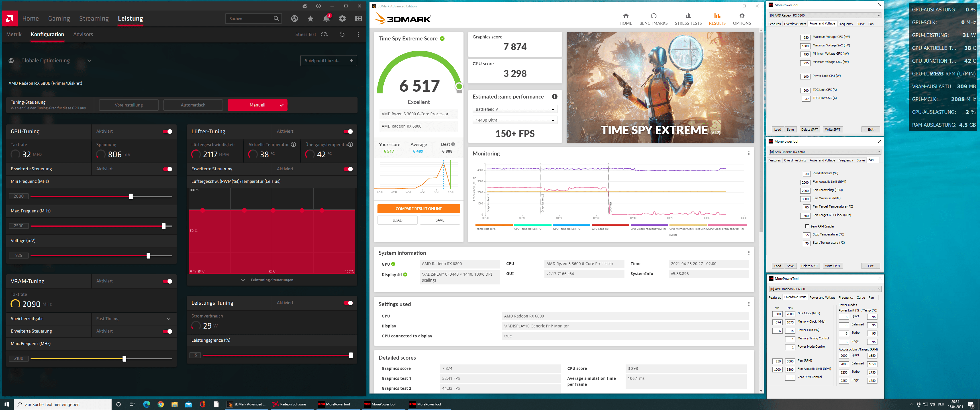Screen dimensions: 980x410
Task: Open 3DMark STRESS TESTS
Action: (688, 19)
